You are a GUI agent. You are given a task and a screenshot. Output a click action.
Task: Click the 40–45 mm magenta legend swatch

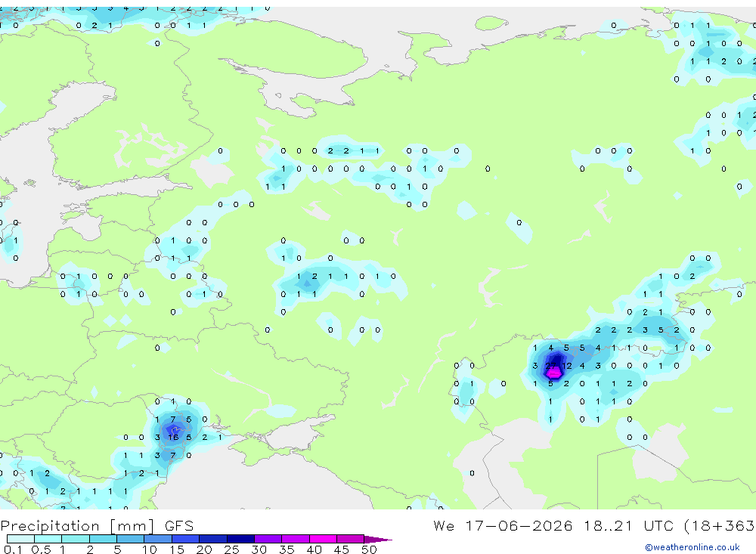323,539
